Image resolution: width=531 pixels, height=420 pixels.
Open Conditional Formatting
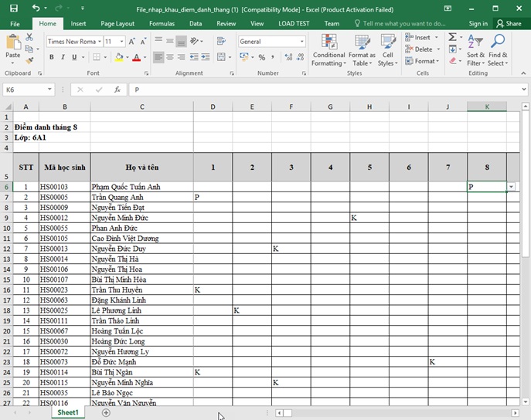pos(329,49)
